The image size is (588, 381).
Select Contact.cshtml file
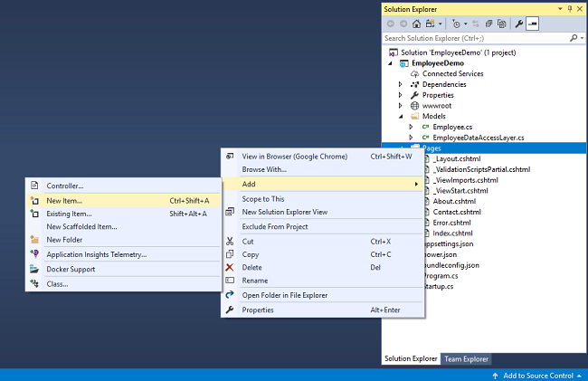457,212
